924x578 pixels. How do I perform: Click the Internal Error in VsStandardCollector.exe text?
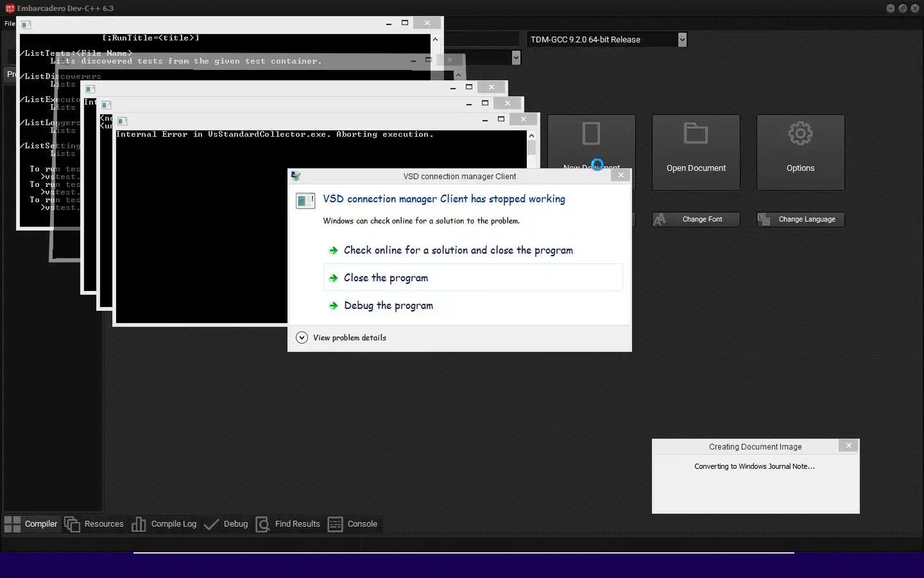pos(275,134)
